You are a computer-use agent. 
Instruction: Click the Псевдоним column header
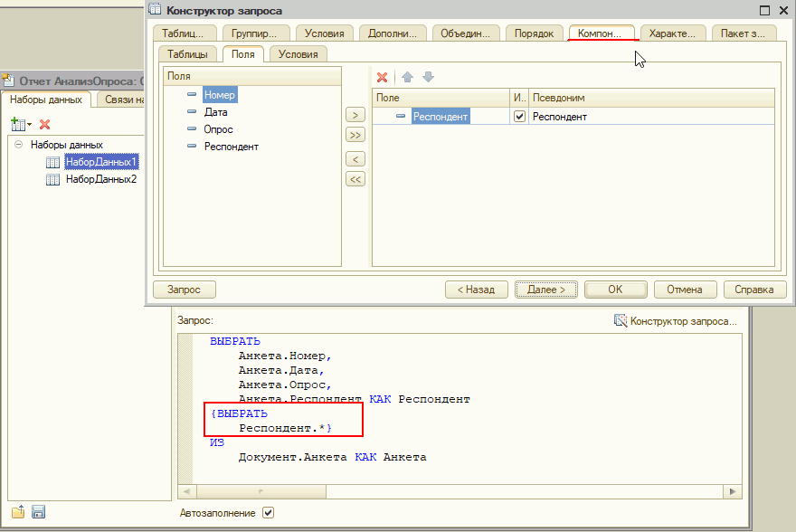pos(651,98)
